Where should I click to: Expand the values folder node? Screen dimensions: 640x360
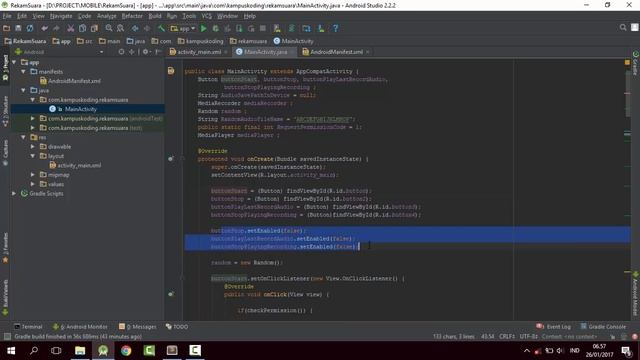point(33,184)
